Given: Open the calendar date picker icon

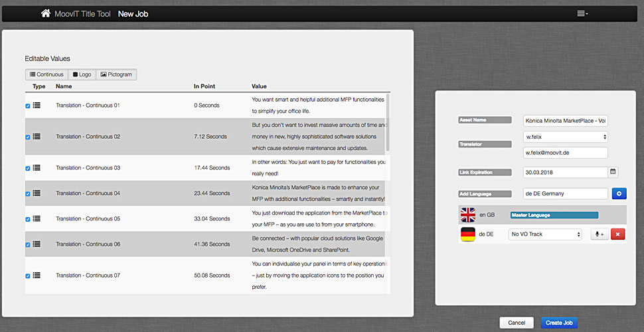Looking at the screenshot, I should (x=613, y=172).
